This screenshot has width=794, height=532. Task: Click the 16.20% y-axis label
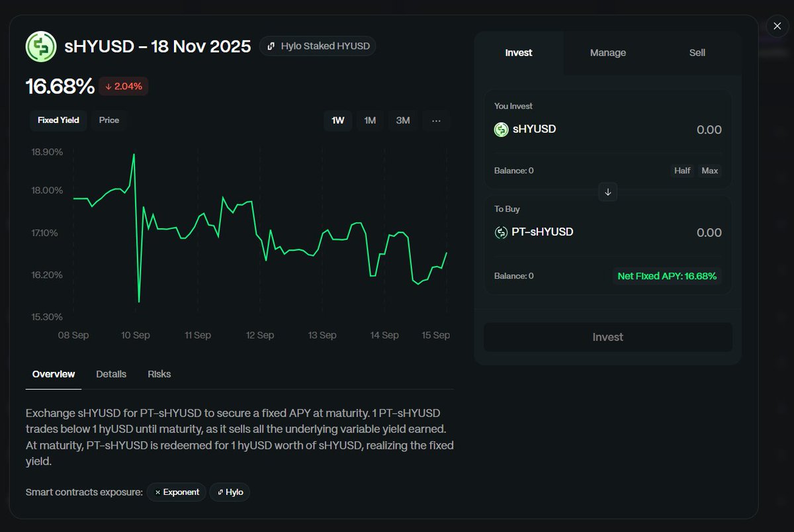pos(47,275)
